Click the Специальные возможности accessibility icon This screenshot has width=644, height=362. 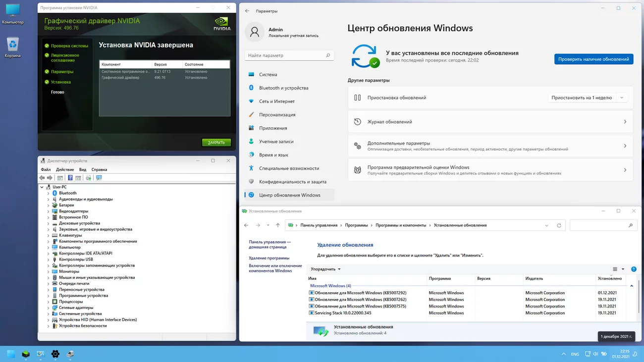[x=251, y=168]
